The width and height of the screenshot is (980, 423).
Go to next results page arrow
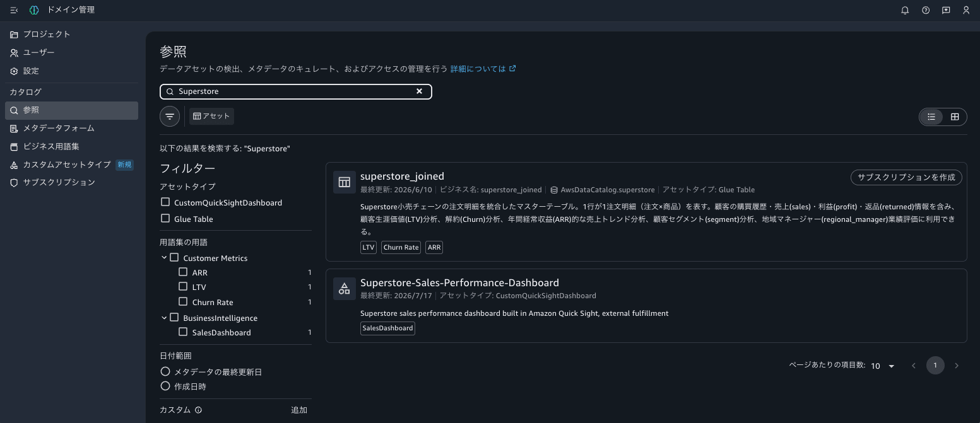pyautogui.click(x=957, y=366)
